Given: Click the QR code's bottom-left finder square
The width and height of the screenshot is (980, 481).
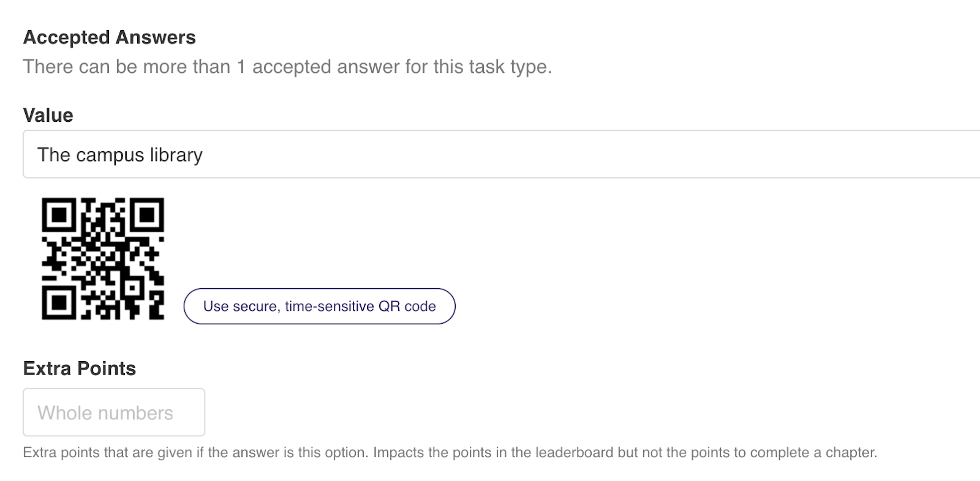Looking at the screenshot, I should tap(59, 303).
